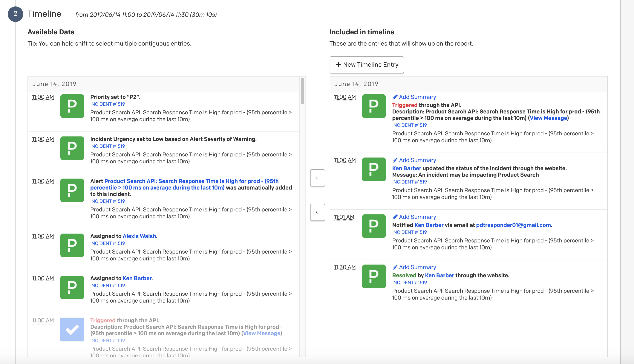The image size is (634, 364).
Task: Click pencil icon on Triggered timeline entry
Action: coord(395,97)
